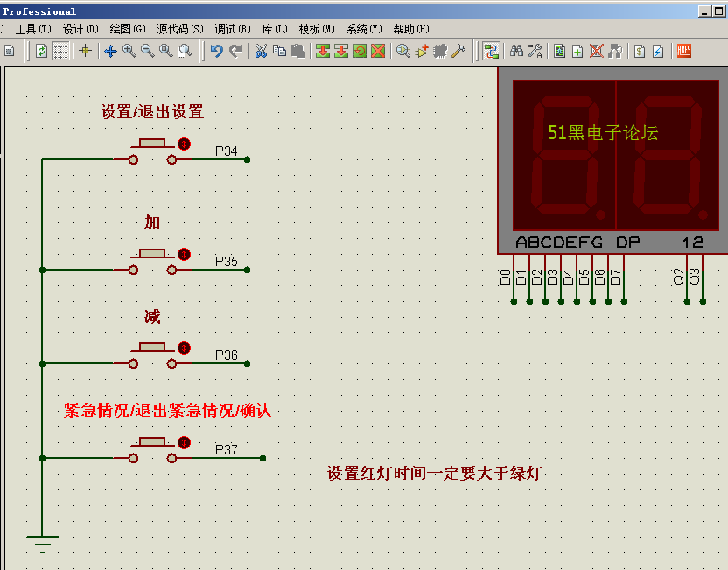
Task: Select the pan/center view icon
Action: pyautogui.click(x=110, y=51)
